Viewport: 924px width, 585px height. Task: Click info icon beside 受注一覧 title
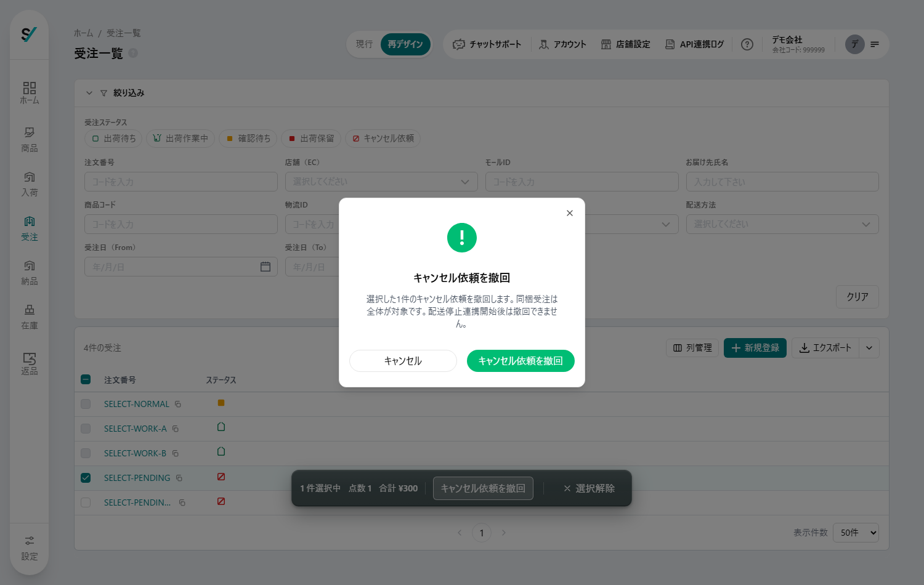coord(133,53)
